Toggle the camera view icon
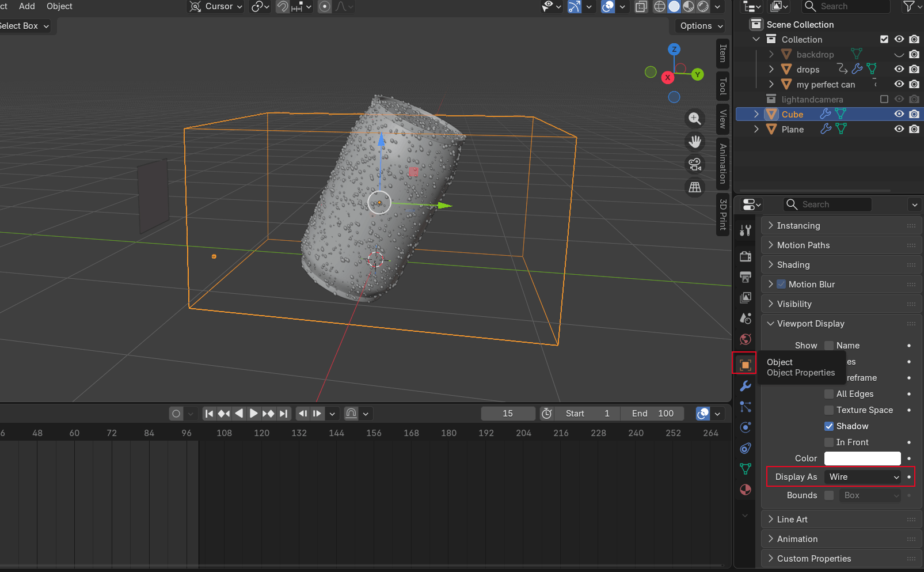The height and width of the screenshot is (572, 924). point(695,164)
